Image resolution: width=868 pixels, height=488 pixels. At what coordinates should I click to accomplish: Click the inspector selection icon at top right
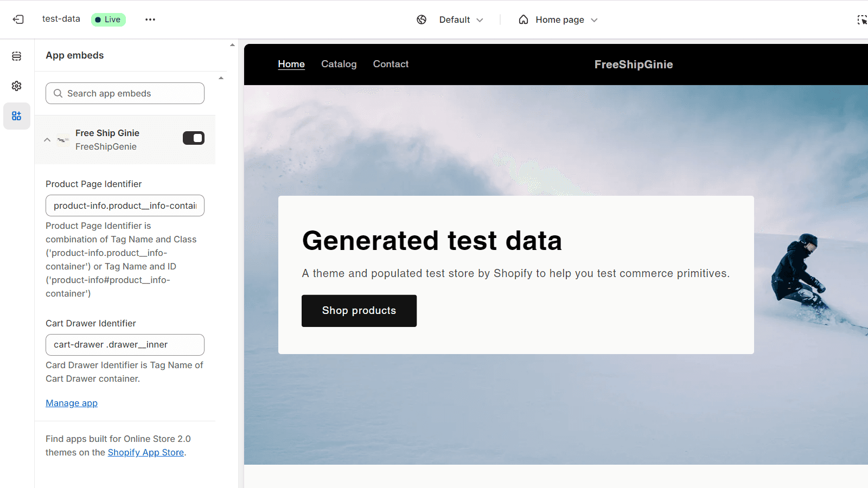[x=861, y=20]
